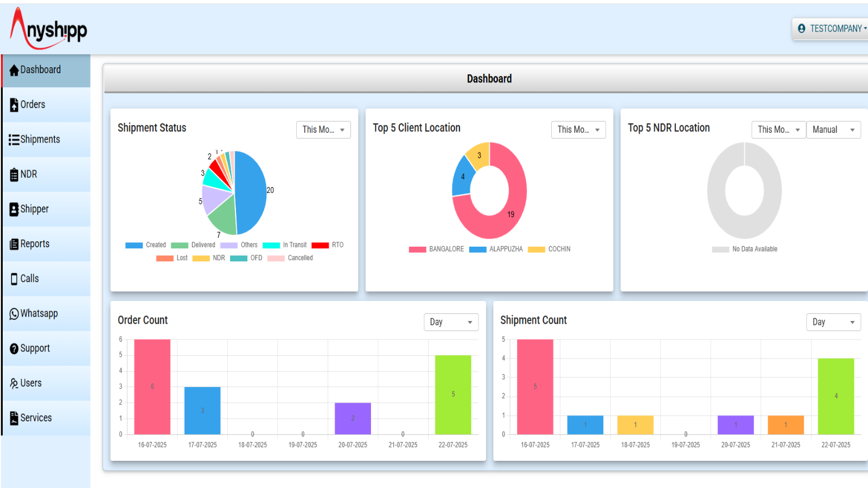Click the 22-07-2025 green Order Count bar
Viewport: 868px width, 488px height.
tap(453, 395)
